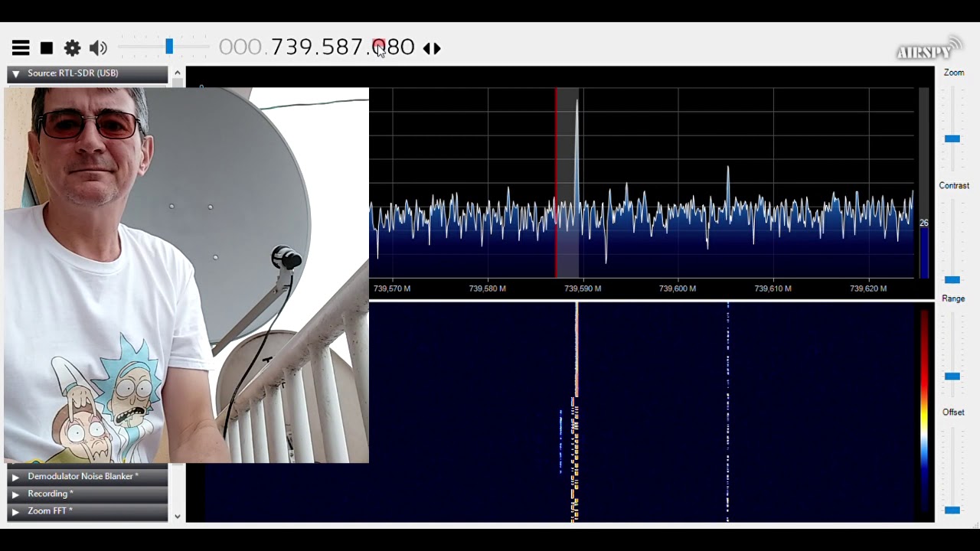Click the webcam video overlay
980x551 pixels.
click(x=186, y=275)
